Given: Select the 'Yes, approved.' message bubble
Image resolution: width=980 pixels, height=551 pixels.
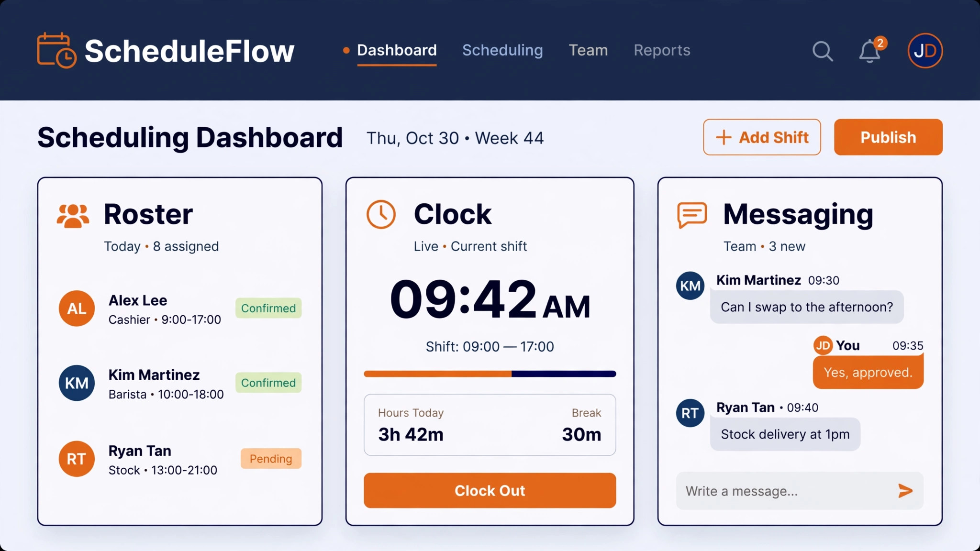Looking at the screenshot, I should [x=868, y=372].
